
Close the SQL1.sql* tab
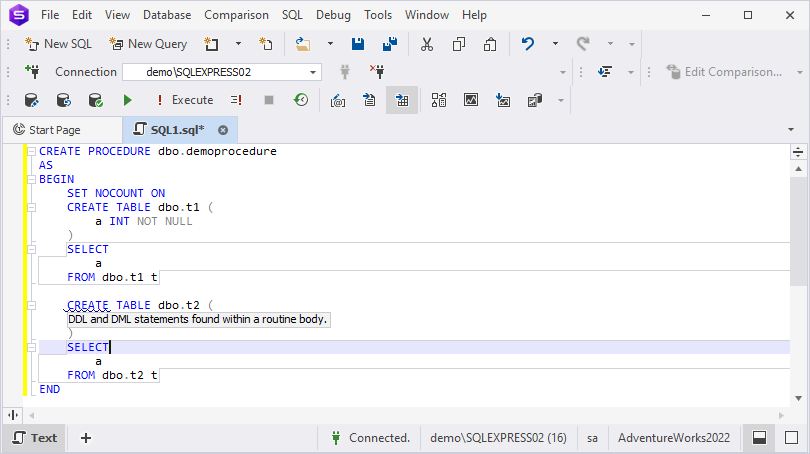coord(223,130)
